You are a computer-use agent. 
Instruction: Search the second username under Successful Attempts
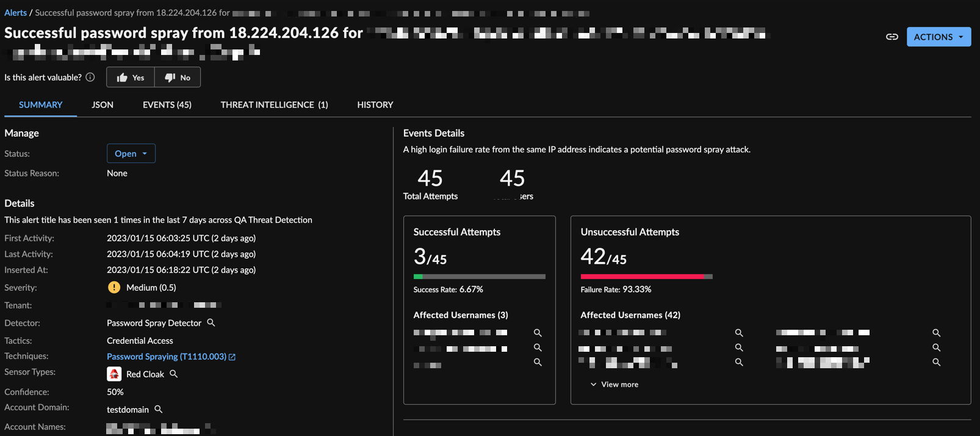(x=538, y=347)
